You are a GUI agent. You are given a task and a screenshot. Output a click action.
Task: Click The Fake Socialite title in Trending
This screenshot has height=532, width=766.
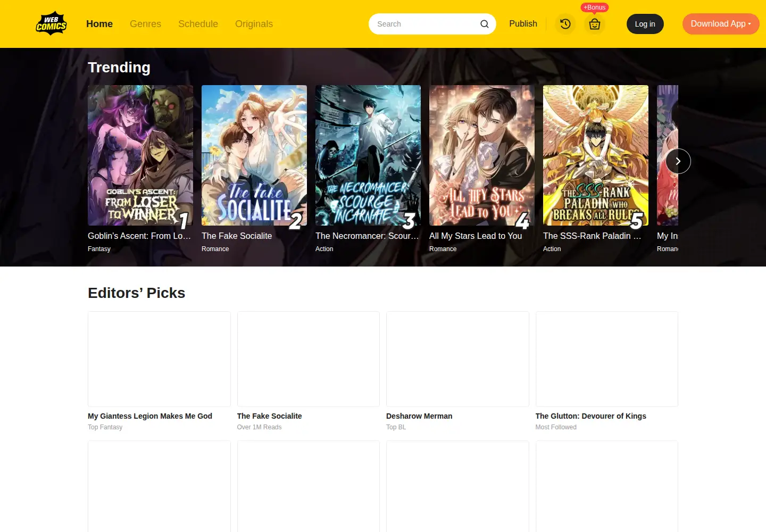[237, 236]
